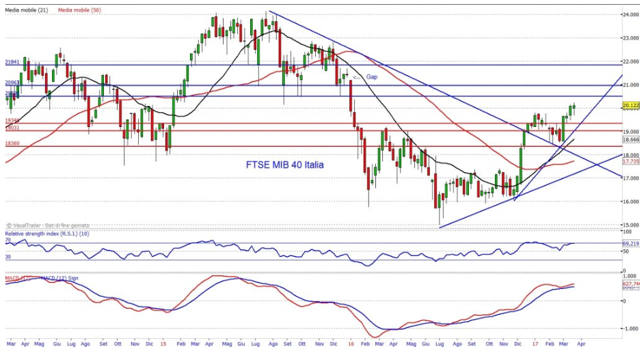Click the 16.000 price axis label

tap(630, 201)
